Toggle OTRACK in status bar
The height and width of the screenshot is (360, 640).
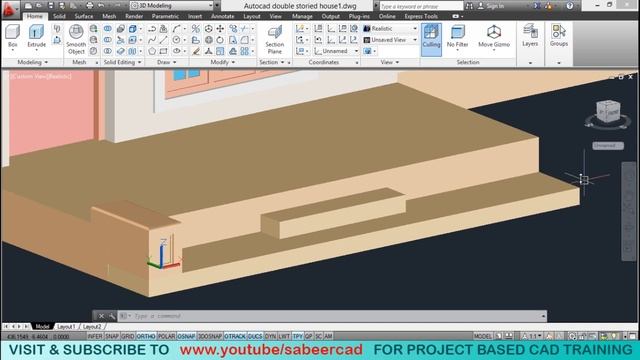(235, 336)
